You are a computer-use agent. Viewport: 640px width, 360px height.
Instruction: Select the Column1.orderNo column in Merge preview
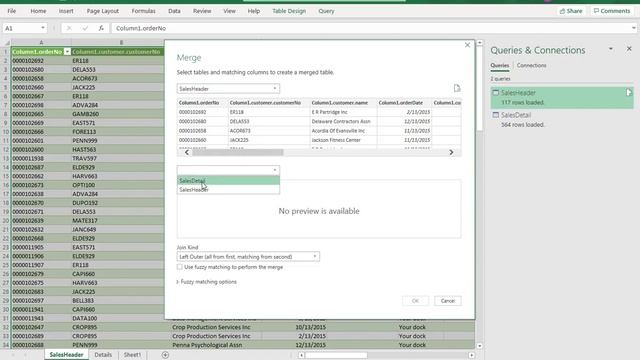(x=199, y=103)
